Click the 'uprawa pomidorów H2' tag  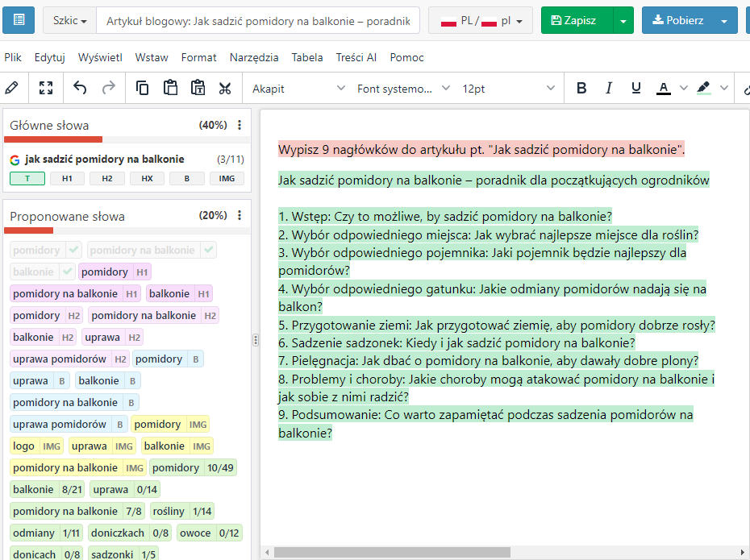[x=69, y=359]
